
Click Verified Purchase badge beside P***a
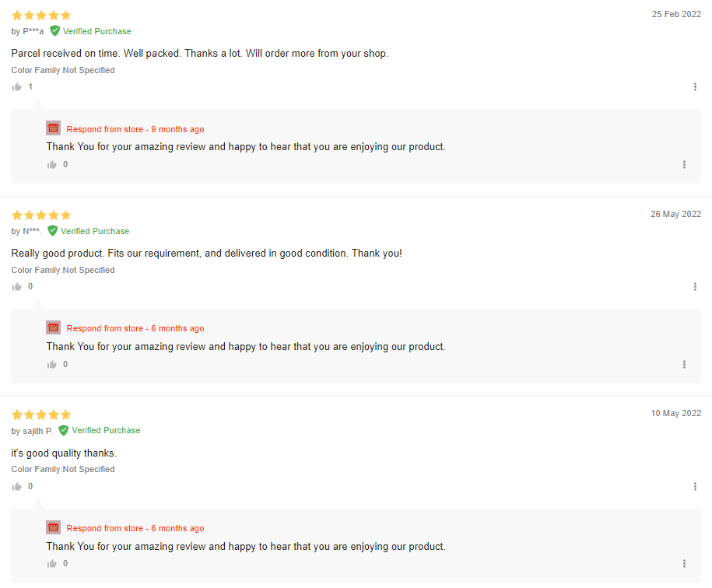point(90,31)
